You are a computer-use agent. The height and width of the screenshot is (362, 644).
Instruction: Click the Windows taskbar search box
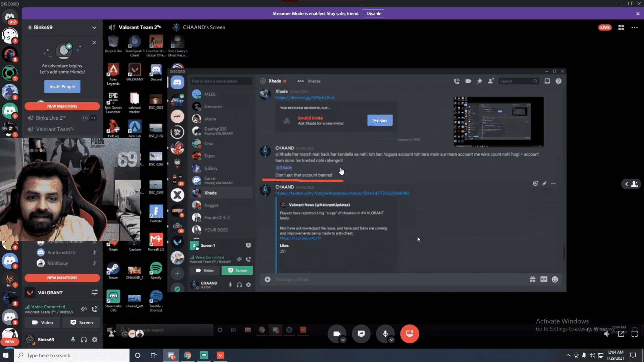tap(71, 355)
